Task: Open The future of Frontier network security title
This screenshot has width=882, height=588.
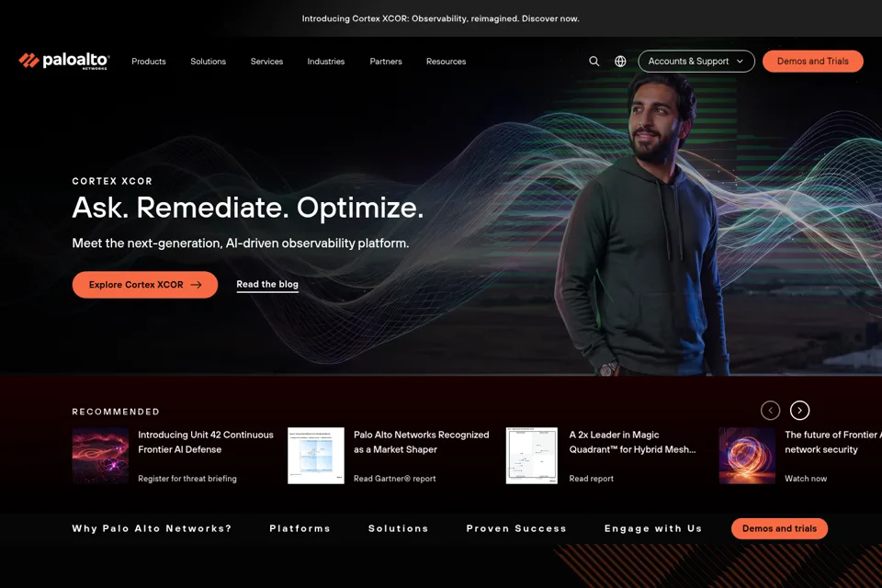Action: (833, 442)
